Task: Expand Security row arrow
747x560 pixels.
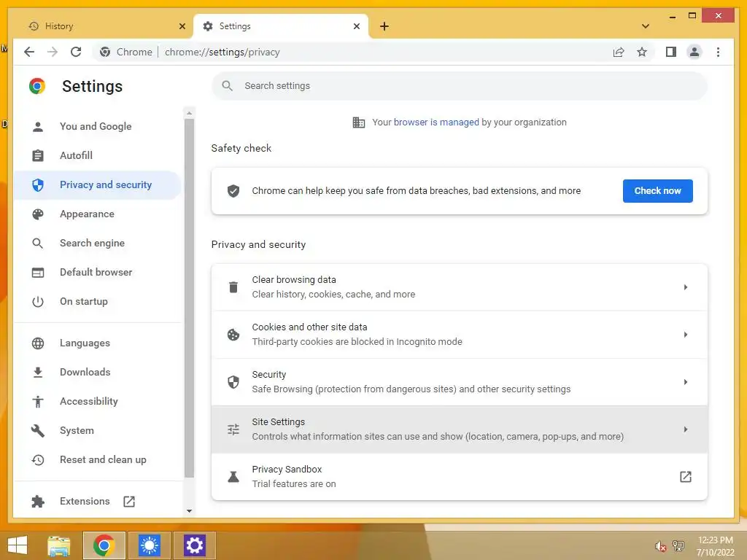Action: coord(686,382)
